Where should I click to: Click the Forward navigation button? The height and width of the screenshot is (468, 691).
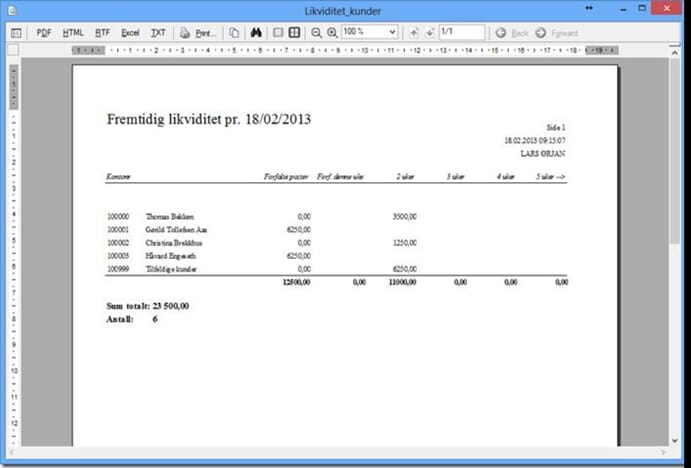pyautogui.click(x=557, y=32)
